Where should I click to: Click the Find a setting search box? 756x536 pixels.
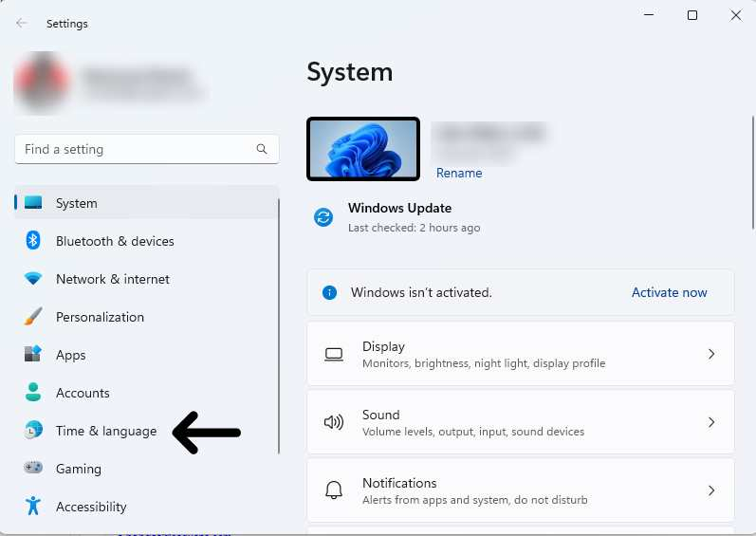point(147,149)
